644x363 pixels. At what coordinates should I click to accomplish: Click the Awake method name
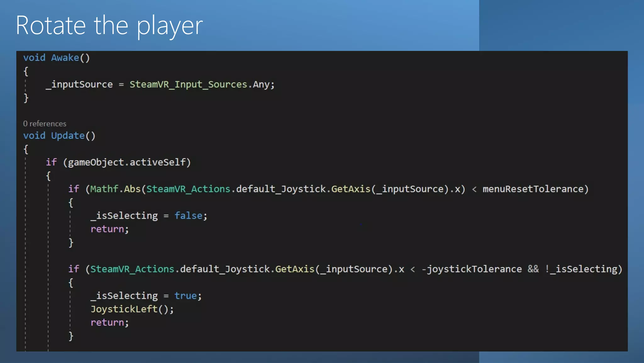[x=65, y=58]
